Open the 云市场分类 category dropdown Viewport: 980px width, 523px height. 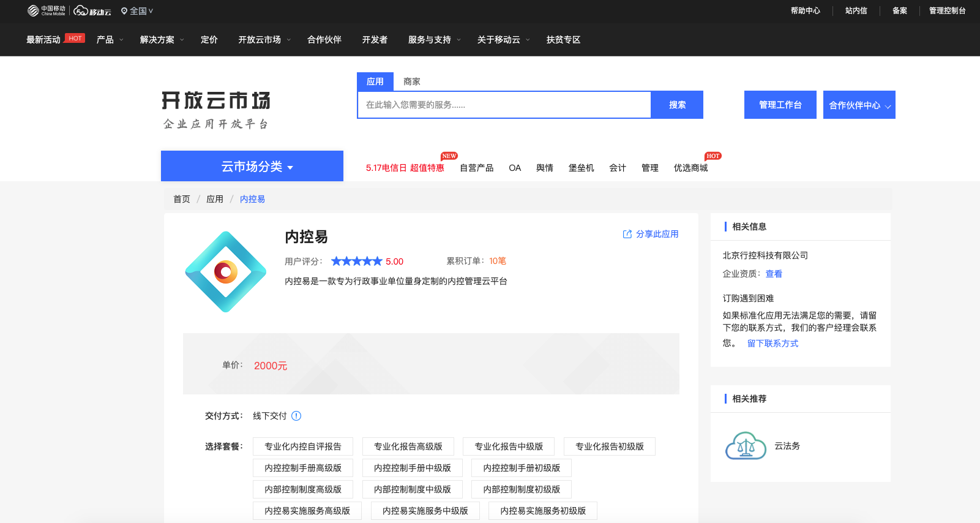(252, 166)
